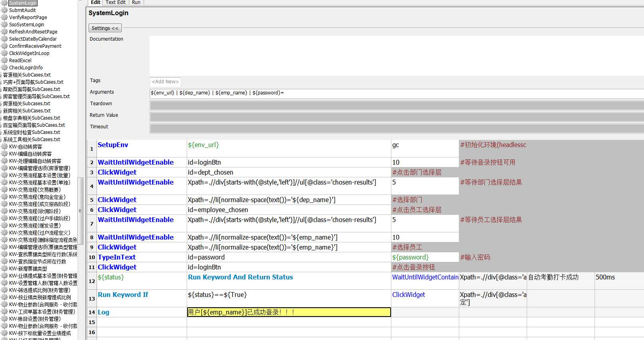Open 帮助页面导航SubCases.txt in the tree
This screenshot has width=644, height=340.
point(32,89)
